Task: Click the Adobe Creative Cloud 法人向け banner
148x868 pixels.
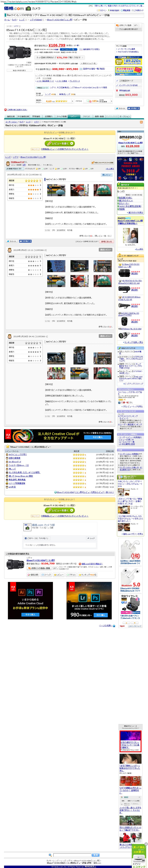Action: pos(59,436)
